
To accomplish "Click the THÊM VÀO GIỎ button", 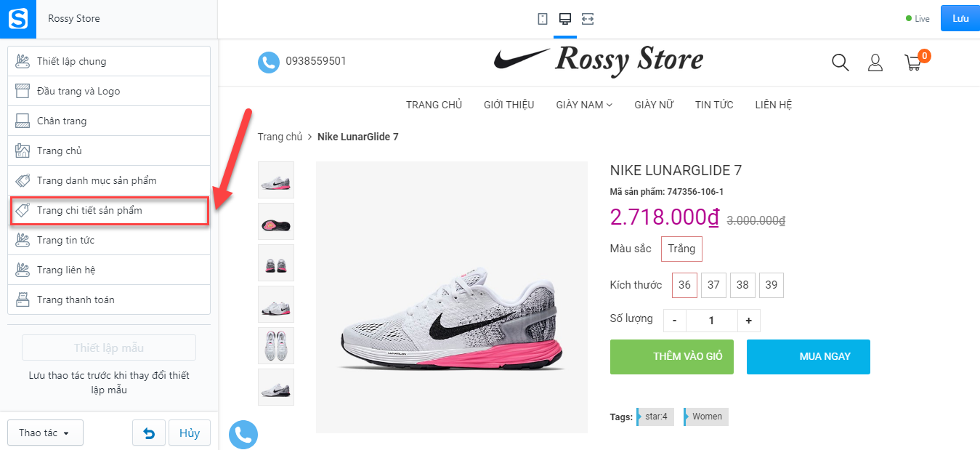I will [672, 356].
